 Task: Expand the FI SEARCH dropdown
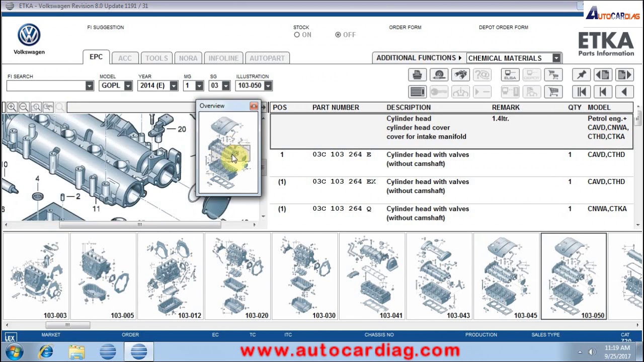point(89,86)
